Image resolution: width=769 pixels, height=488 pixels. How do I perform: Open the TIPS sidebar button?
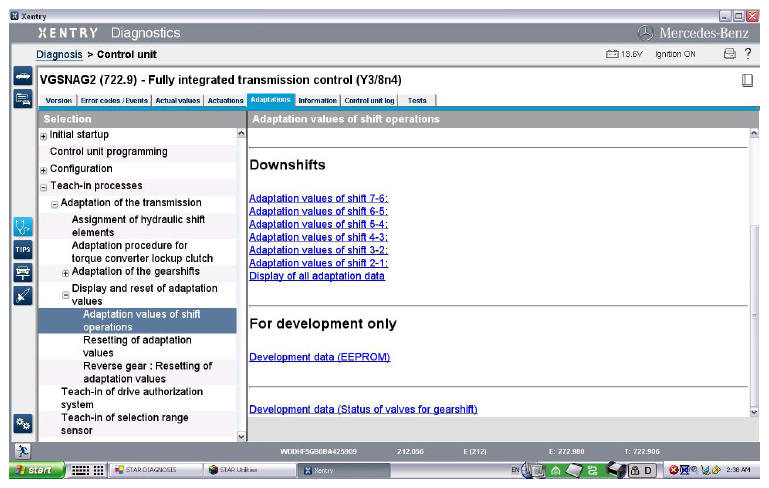pyautogui.click(x=22, y=248)
